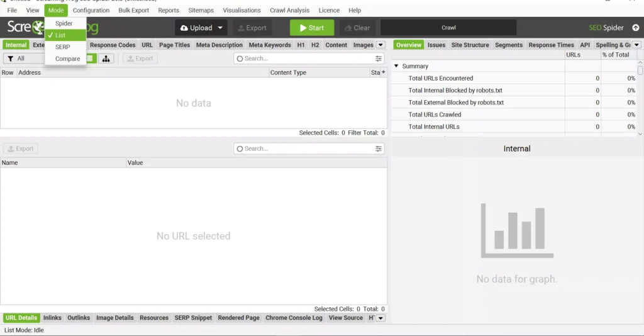Image resolution: width=644 pixels, height=336 pixels.
Task: Open the Licence menu
Action: coord(329,10)
